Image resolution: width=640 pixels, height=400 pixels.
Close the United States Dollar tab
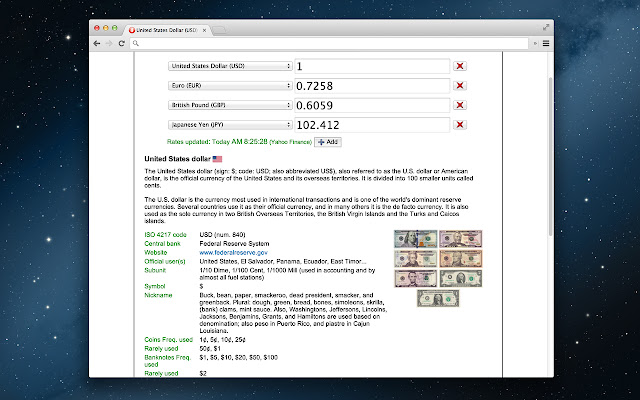pyautogui.click(x=204, y=30)
